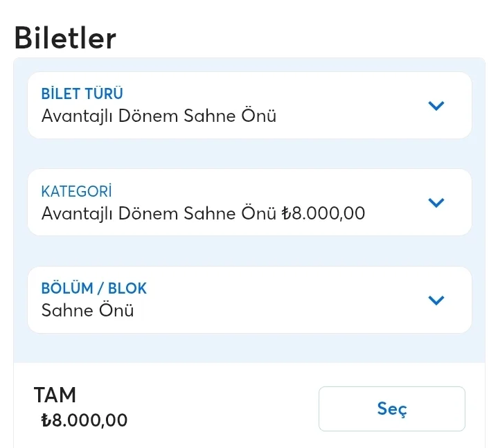Click the Biletler heading

[65, 38]
